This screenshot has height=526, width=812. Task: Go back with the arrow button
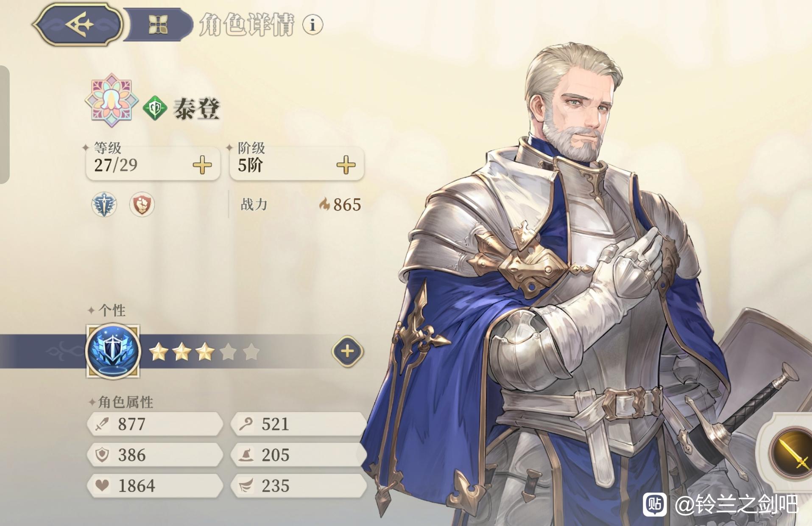78,24
